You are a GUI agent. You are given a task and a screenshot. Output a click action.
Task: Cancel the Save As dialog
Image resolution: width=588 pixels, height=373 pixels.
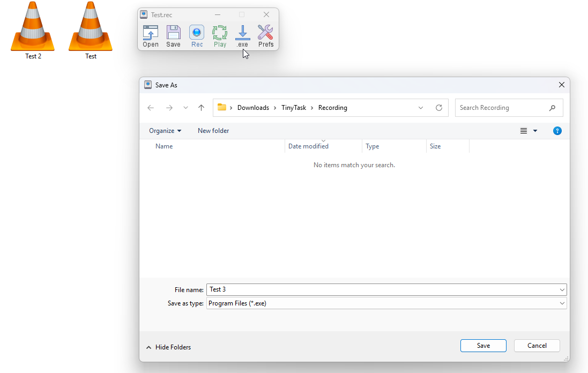point(537,346)
